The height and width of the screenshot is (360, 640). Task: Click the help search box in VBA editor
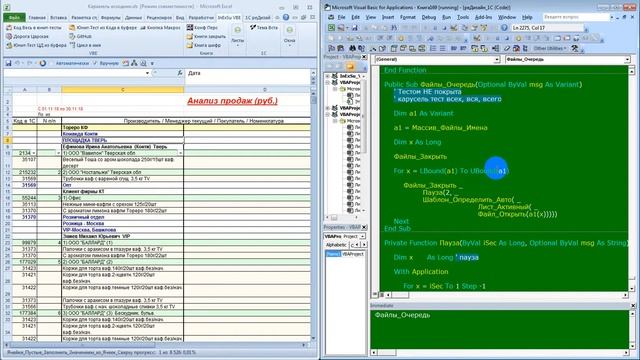pyautogui.click(x=576, y=17)
